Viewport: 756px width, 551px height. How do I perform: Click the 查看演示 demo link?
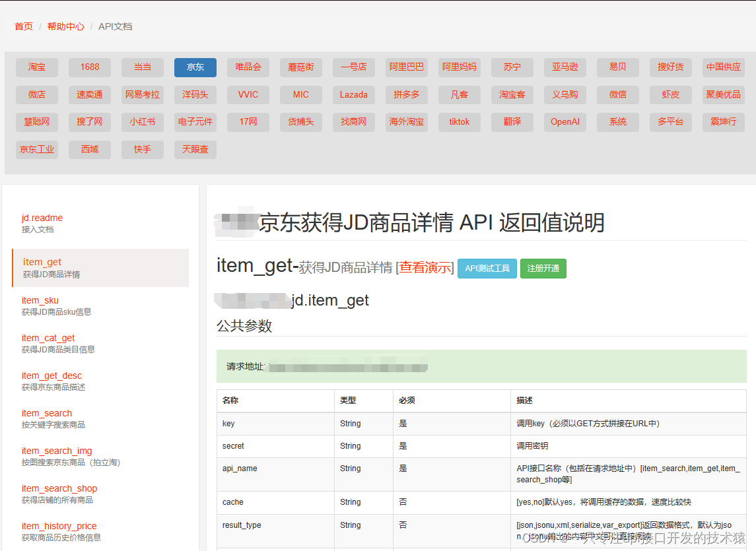pos(427,267)
